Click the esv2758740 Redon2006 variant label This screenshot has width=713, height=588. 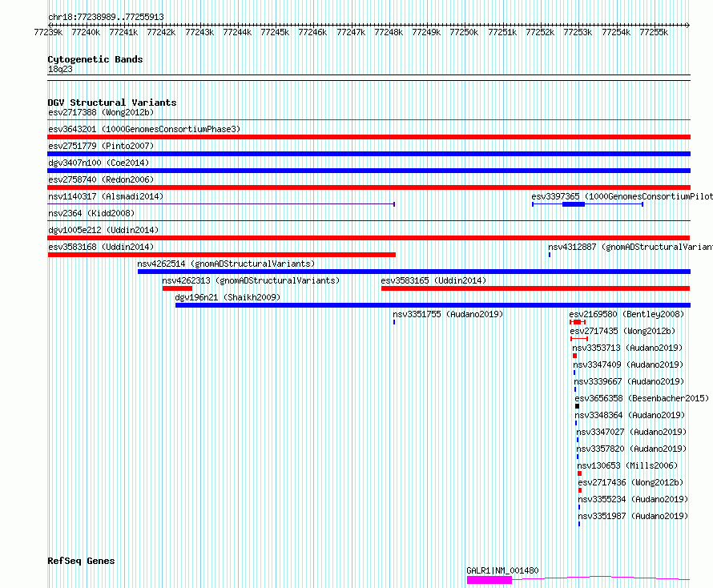[x=101, y=179]
